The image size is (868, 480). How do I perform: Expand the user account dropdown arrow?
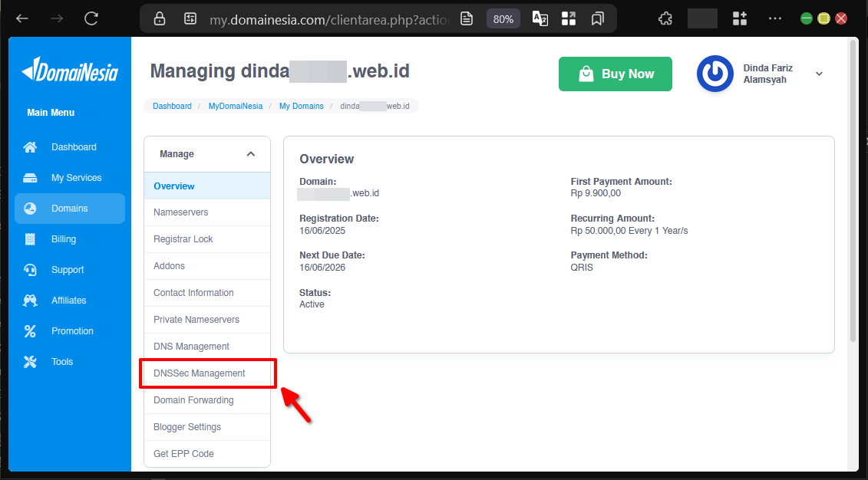coord(820,74)
